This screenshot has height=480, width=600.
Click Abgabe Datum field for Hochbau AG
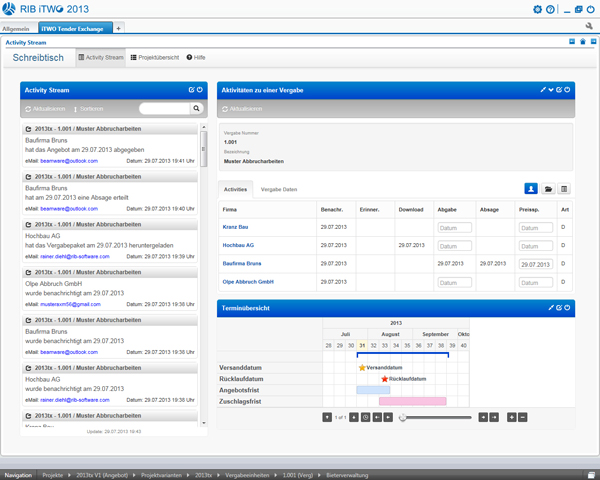coord(453,246)
